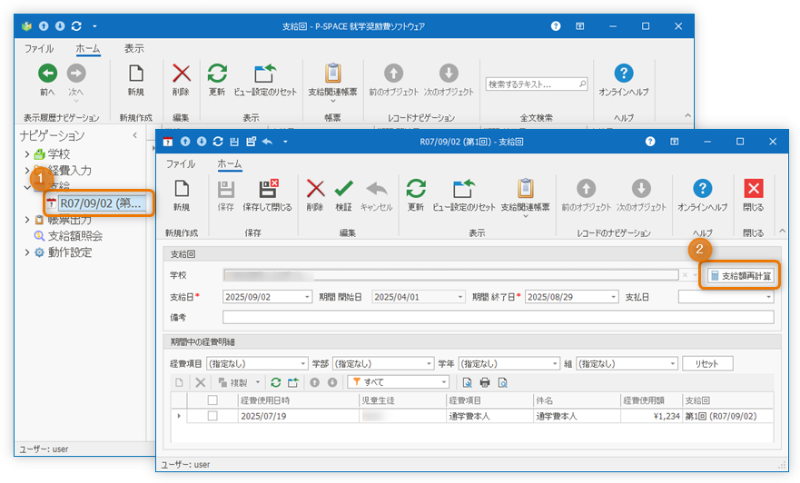Expand the 学校 node in navigation tree
The height and width of the screenshot is (483, 800).
[27, 154]
